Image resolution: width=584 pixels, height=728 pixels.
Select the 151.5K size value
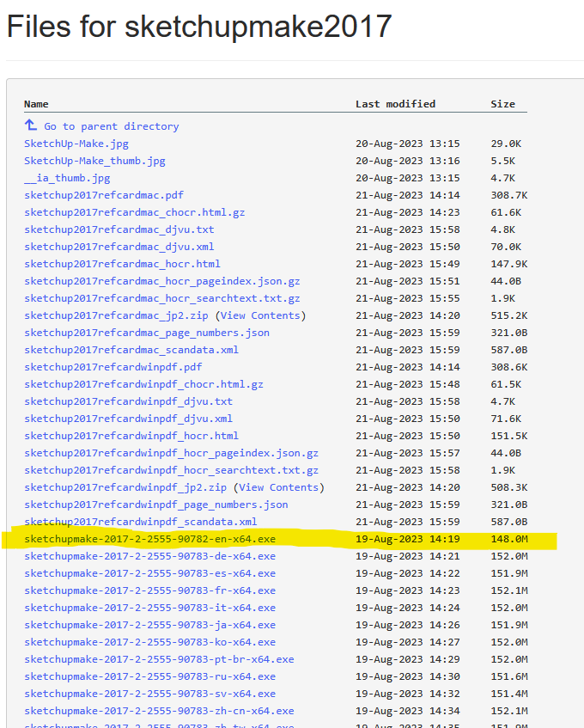(x=509, y=436)
